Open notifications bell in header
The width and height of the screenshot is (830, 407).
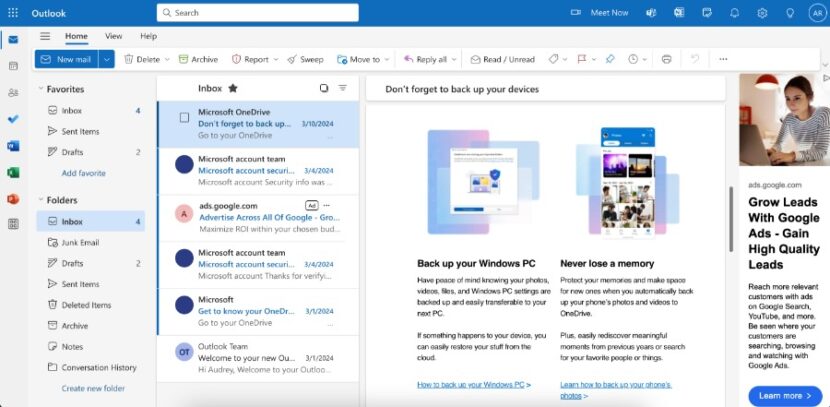[x=735, y=12]
